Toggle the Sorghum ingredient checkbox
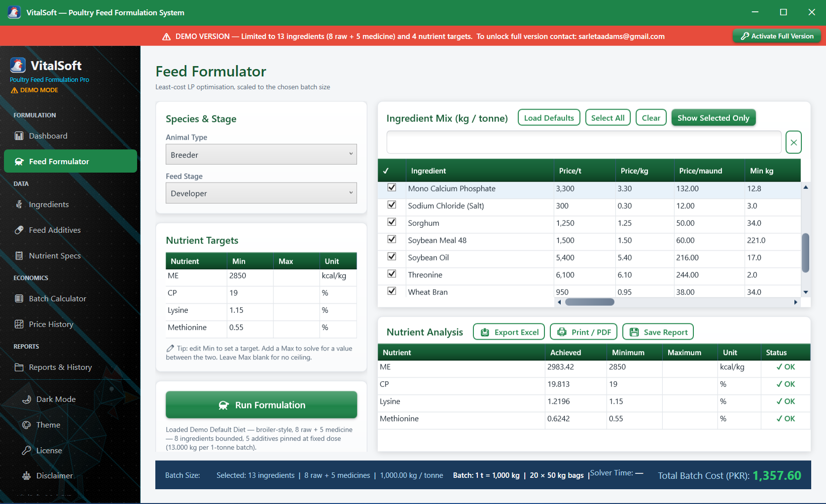826x504 pixels. [392, 222]
